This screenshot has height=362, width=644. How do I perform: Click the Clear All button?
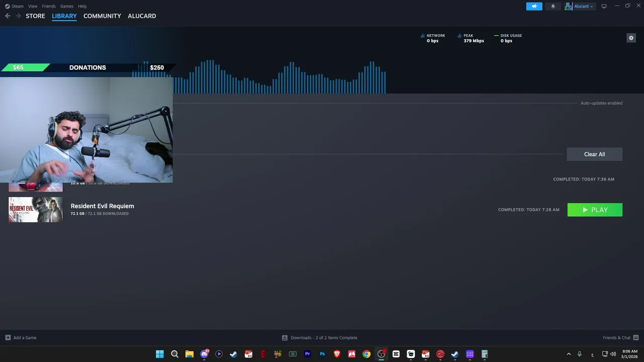click(595, 154)
